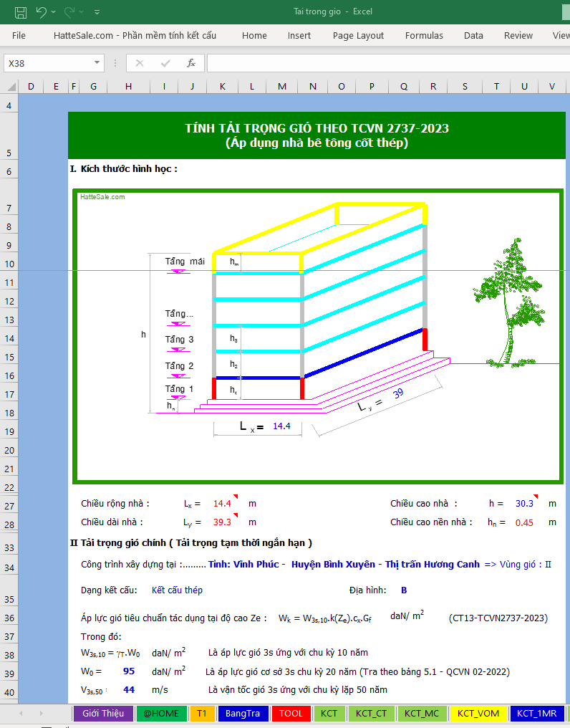The width and height of the screenshot is (570, 728).
Task: Click the Tầng mái label in diagram
Action: pyautogui.click(x=185, y=262)
